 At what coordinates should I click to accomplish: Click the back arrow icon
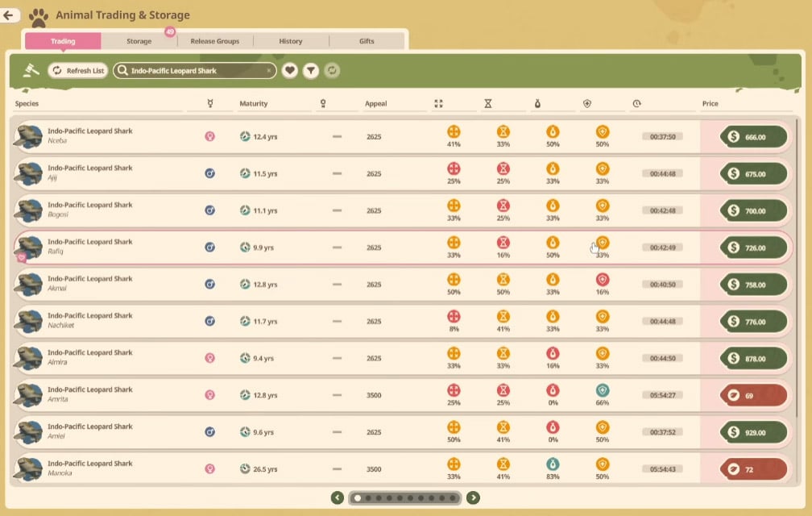pos(9,15)
